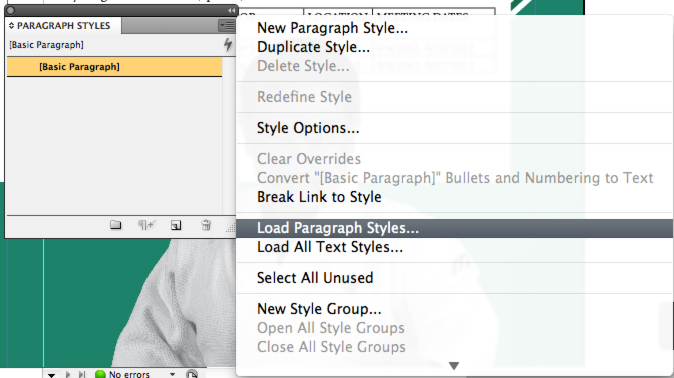Choose Load Paragraph Styles...
Image resolution: width=674 pixels, height=378 pixels.
click(x=454, y=228)
